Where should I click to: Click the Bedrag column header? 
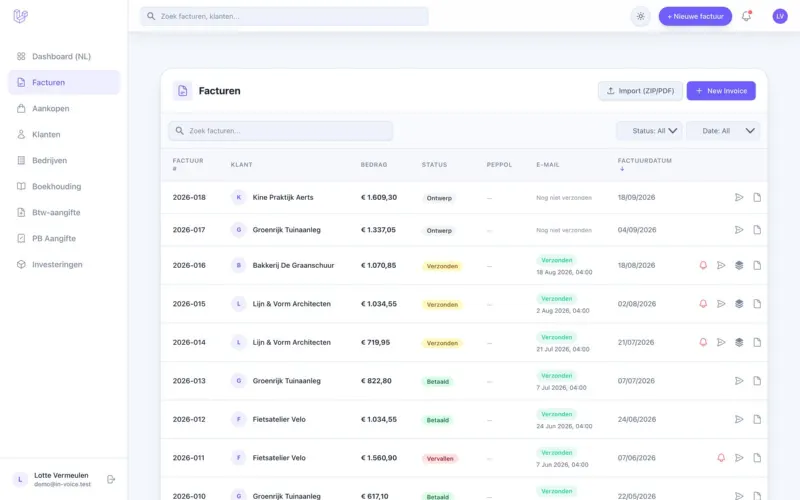click(374, 164)
